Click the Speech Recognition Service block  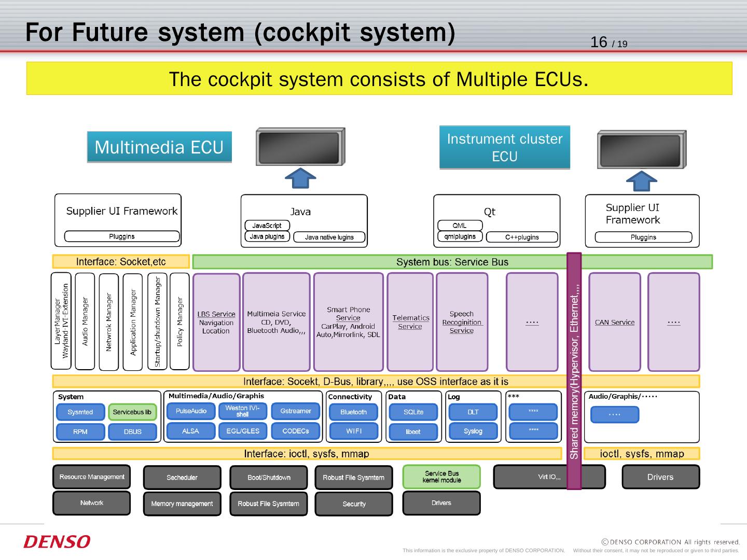tap(462, 322)
